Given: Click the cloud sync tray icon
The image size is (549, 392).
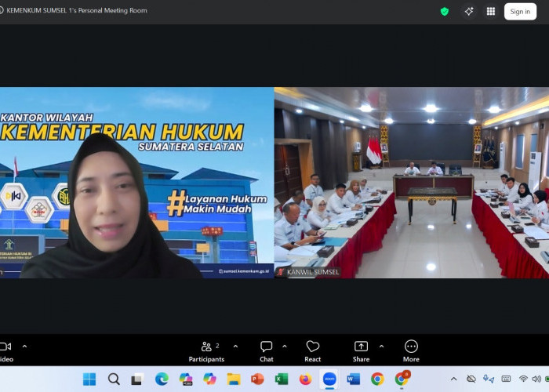Looking at the screenshot, I should tap(471, 379).
